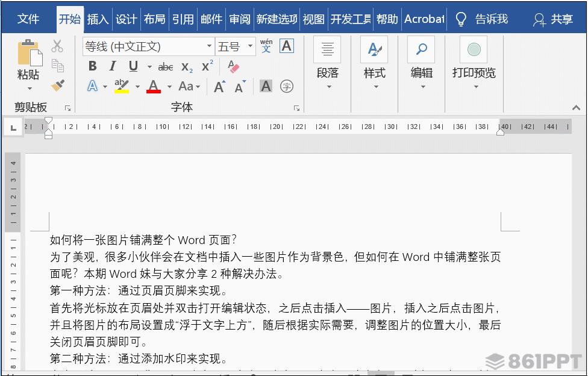Toggle underline formatting
The width and height of the screenshot is (588, 376).
pos(133,66)
